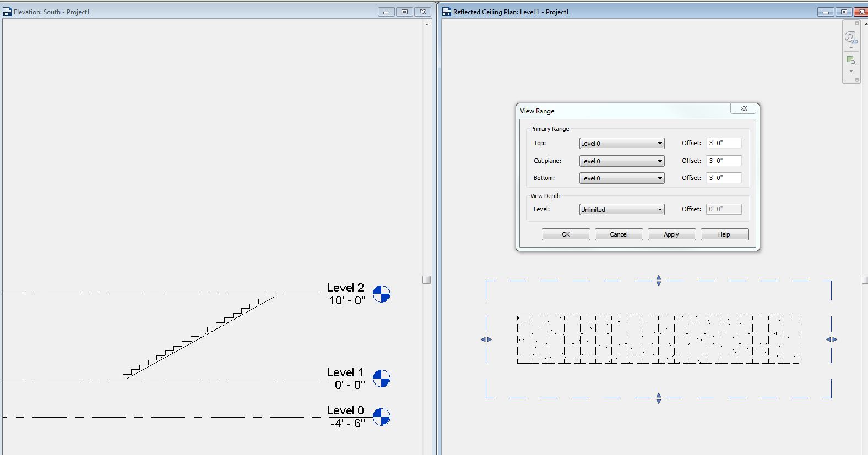Open Help for View Range
The width and height of the screenshot is (868, 455).
(x=724, y=234)
